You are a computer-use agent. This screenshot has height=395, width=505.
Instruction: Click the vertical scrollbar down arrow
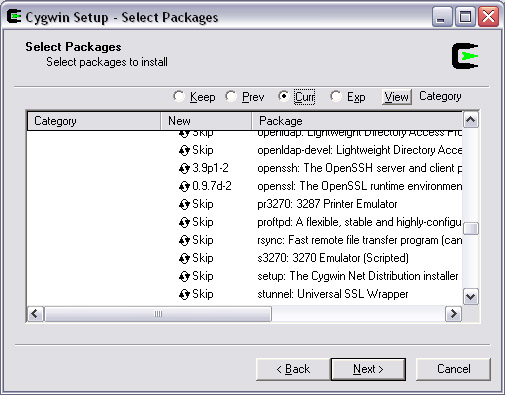pos(471,296)
